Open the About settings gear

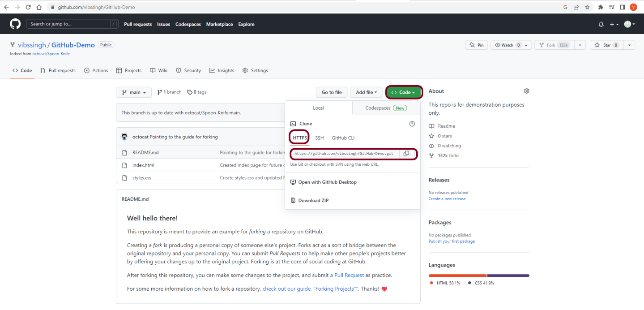(526, 91)
